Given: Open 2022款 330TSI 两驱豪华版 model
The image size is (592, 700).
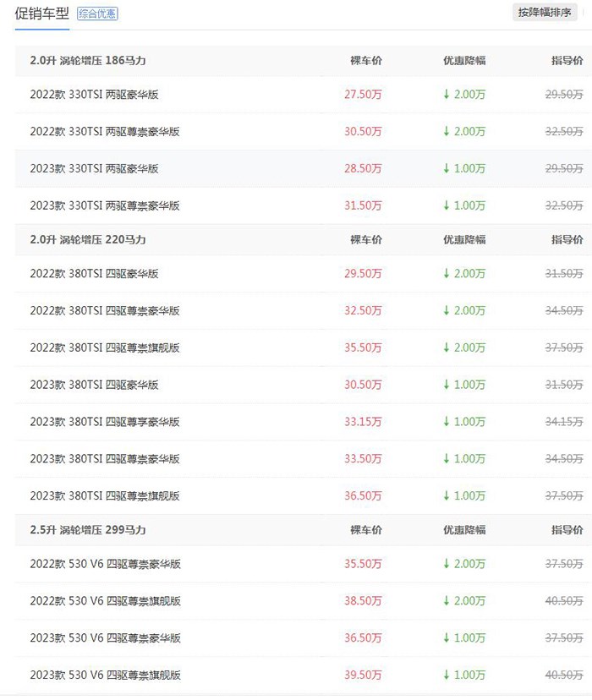Looking at the screenshot, I should tap(94, 94).
